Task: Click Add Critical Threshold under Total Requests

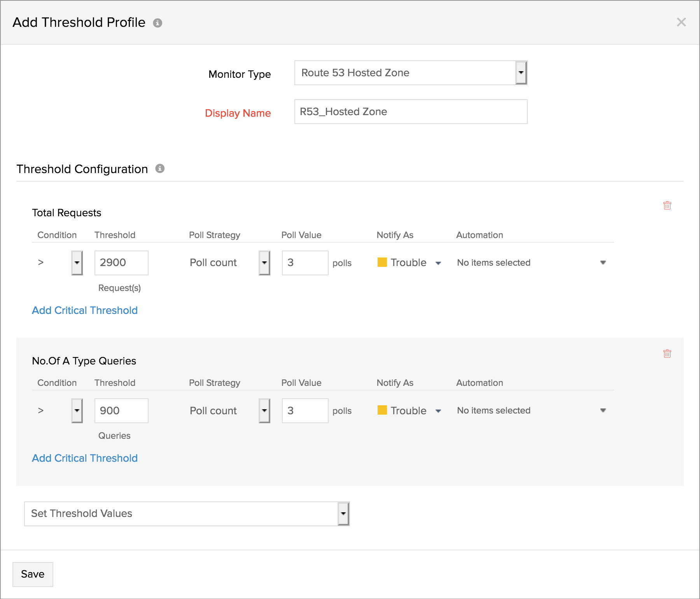Action: (x=85, y=310)
